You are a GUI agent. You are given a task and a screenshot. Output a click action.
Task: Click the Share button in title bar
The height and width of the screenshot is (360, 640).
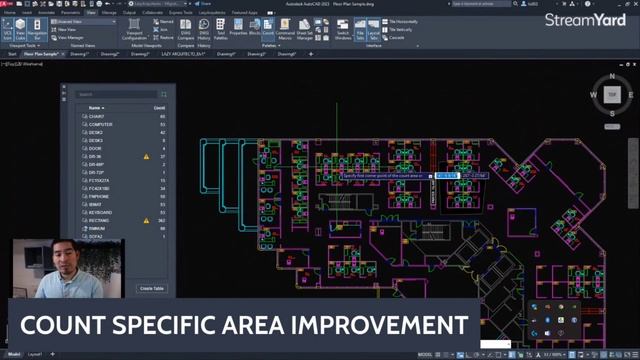coord(203,4)
